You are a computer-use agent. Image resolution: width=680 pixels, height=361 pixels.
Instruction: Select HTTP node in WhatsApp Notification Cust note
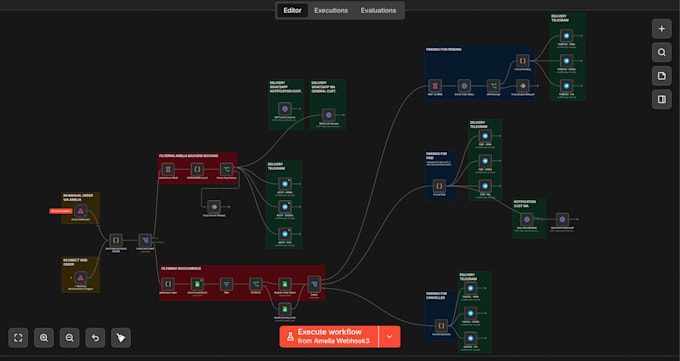pos(285,108)
